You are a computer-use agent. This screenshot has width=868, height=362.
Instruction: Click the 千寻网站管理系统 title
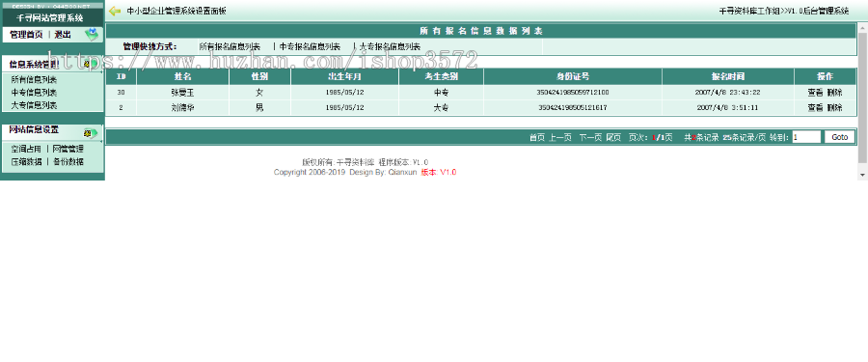pyautogui.click(x=50, y=18)
